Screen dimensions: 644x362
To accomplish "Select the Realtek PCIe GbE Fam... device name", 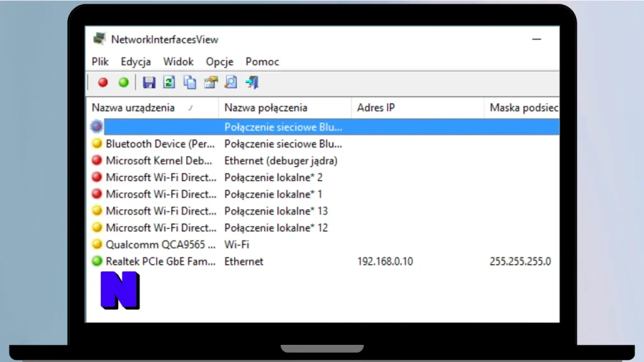I will pos(160,261).
